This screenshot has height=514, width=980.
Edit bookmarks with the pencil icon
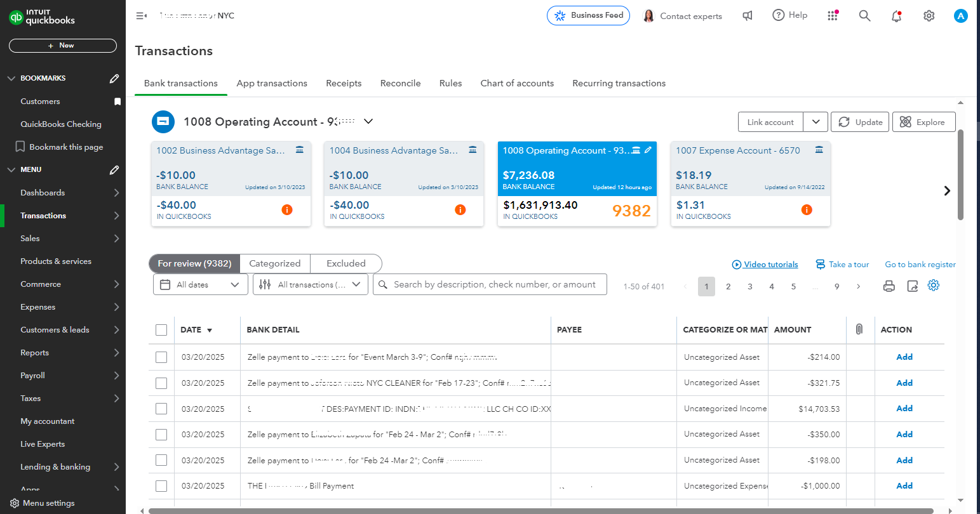click(114, 78)
